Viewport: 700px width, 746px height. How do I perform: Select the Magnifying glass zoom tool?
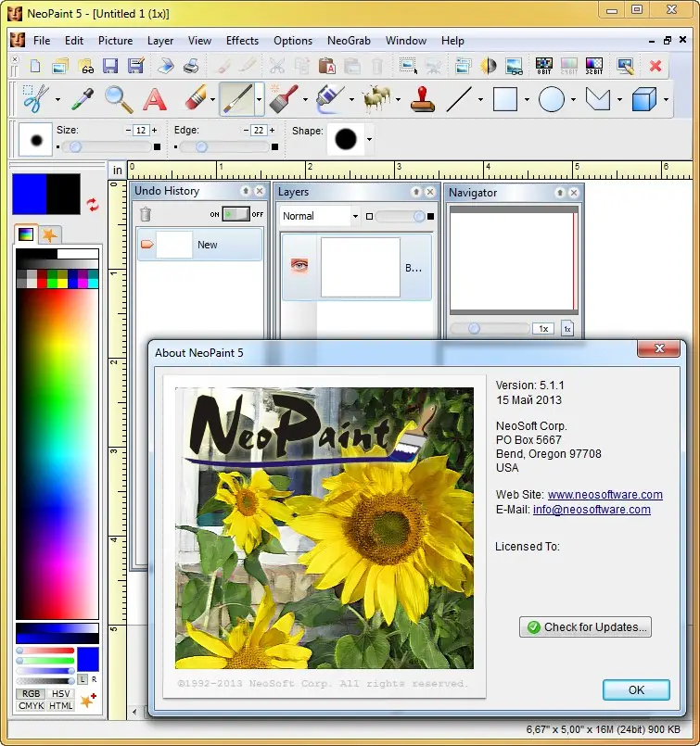tap(119, 99)
